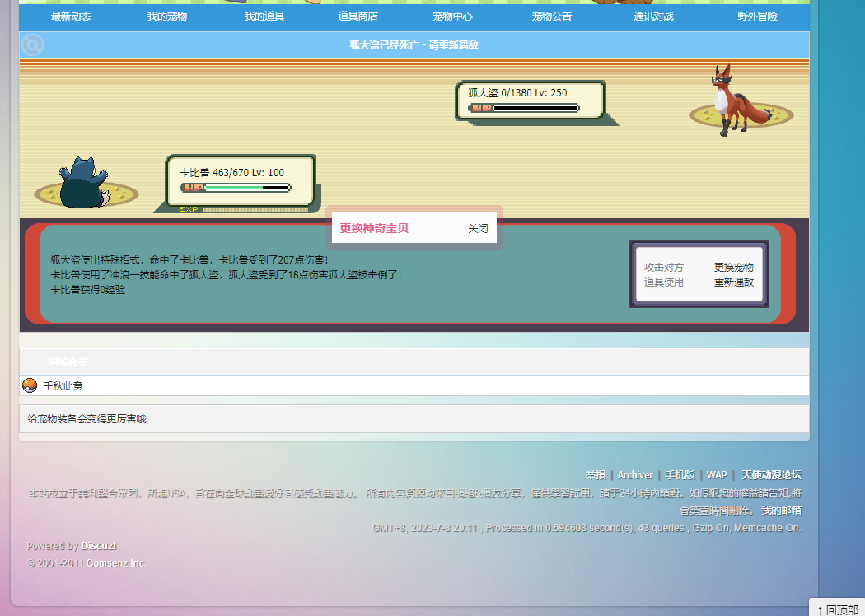
Task: Open the Comsenz Inc. link
Action: coord(116,563)
